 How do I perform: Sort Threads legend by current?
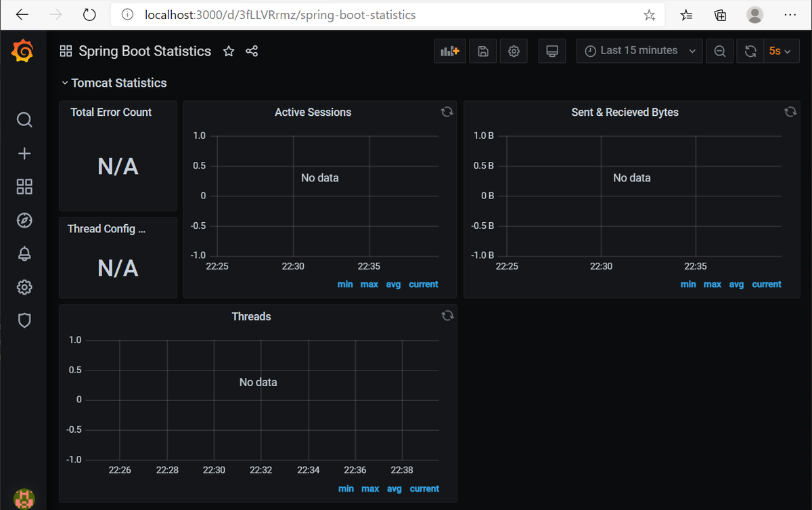coord(424,488)
